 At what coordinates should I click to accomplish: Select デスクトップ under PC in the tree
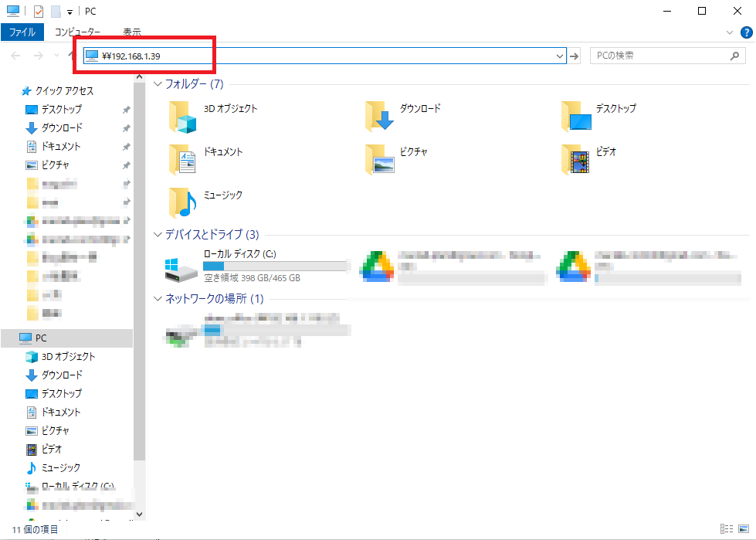pyautogui.click(x=53, y=393)
